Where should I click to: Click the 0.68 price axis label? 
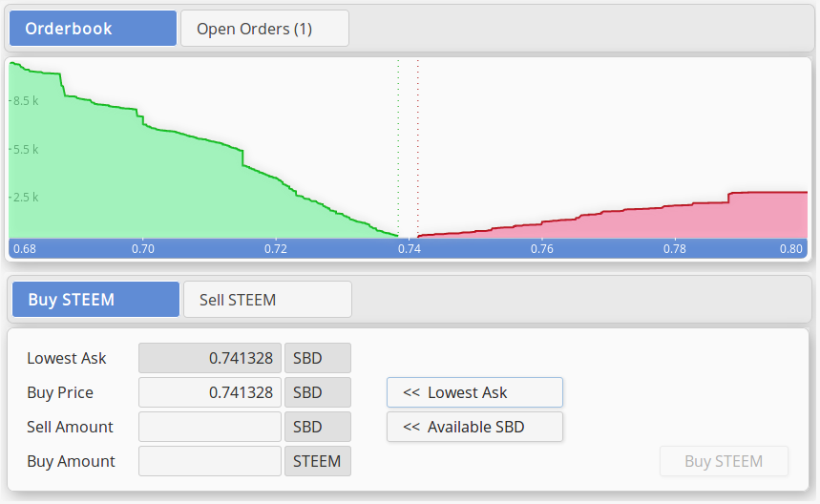25,249
